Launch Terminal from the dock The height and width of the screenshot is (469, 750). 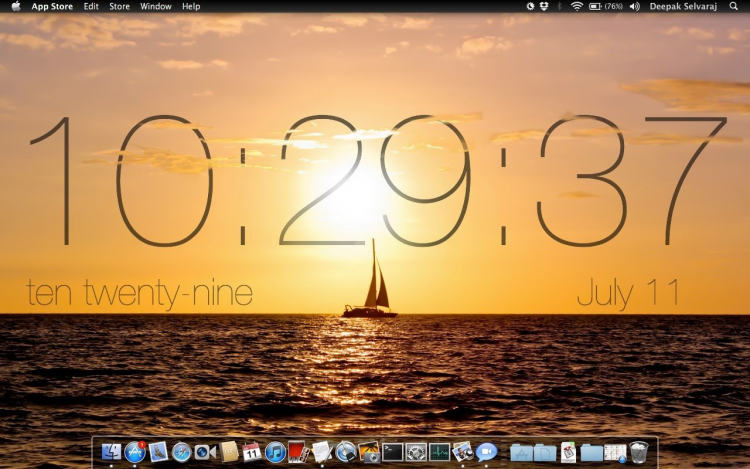pos(392,452)
